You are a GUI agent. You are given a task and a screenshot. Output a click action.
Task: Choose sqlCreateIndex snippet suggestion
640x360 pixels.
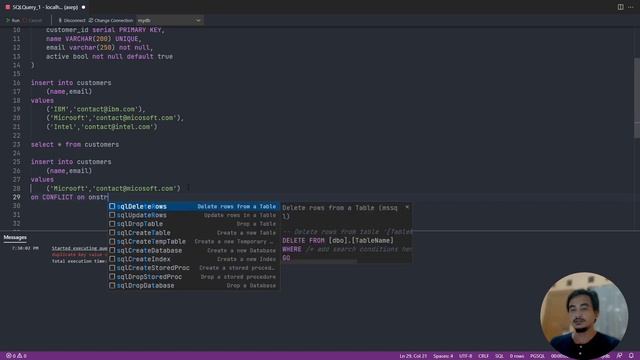click(194, 259)
